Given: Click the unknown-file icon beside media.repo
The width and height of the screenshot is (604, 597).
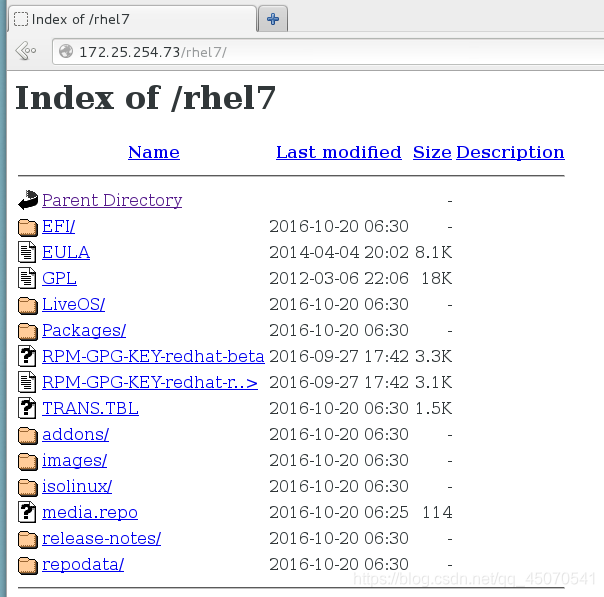Looking at the screenshot, I should 27,512.
